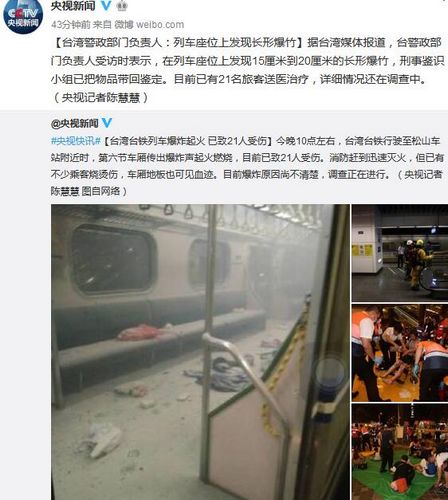448x500 pixels.
Task: Open the photo of crowd on green mat
Action: pyautogui.click(x=400, y=452)
